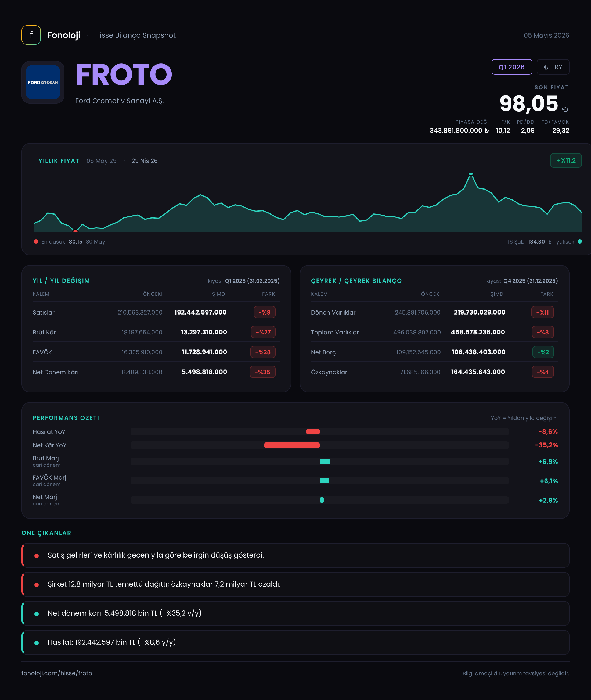Click Dönen Varlıklar value 219.730.029.000
The height and width of the screenshot is (700, 591).
[x=480, y=312]
